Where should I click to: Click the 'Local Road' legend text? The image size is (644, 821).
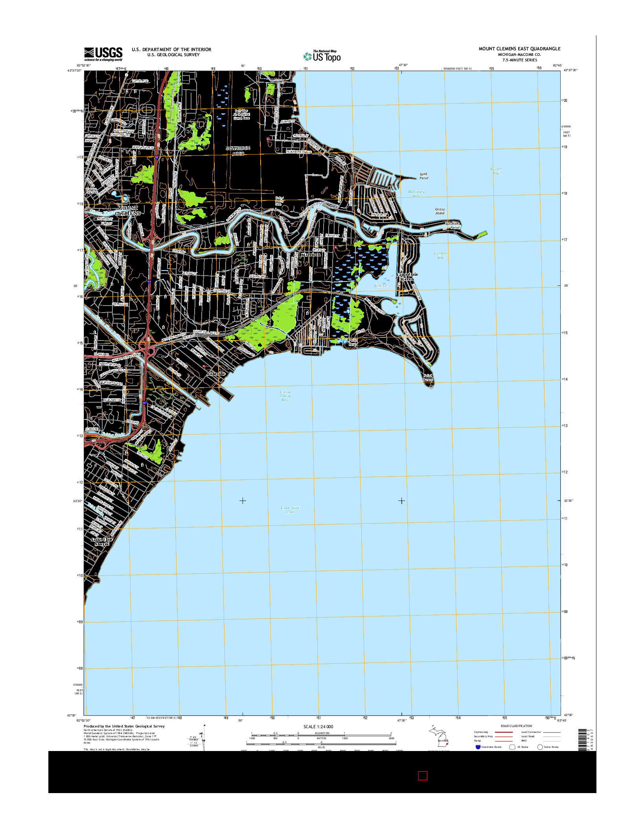click(528, 736)
